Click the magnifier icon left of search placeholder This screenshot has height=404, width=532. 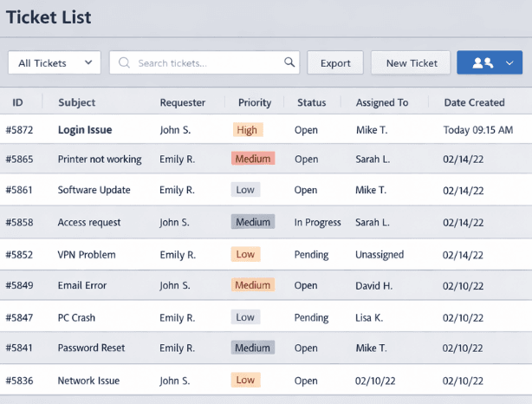(x=125, y=62)
